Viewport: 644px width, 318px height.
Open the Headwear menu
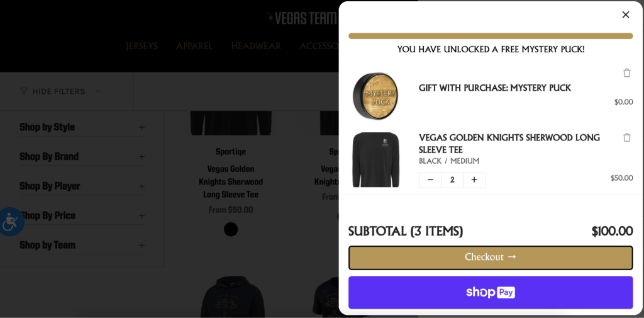[x=256, y=46]
